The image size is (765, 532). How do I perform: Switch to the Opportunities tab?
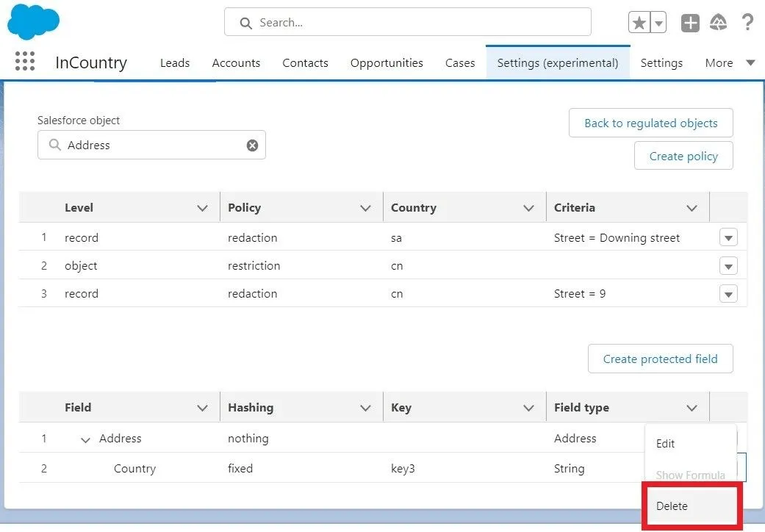point(387,63)
